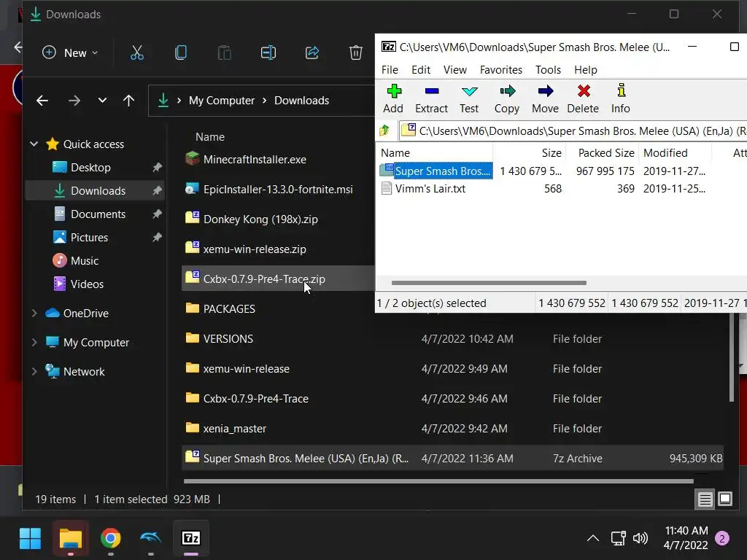
Task: Click the 7-Zip horizontal scrollbar
Action: tap(489, 283)
